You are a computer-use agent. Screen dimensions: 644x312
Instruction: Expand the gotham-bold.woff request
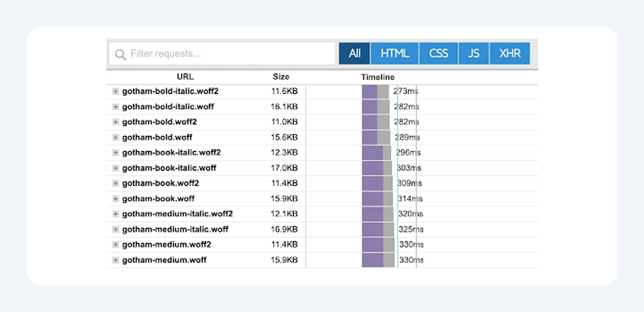click(x=116, y=137)
